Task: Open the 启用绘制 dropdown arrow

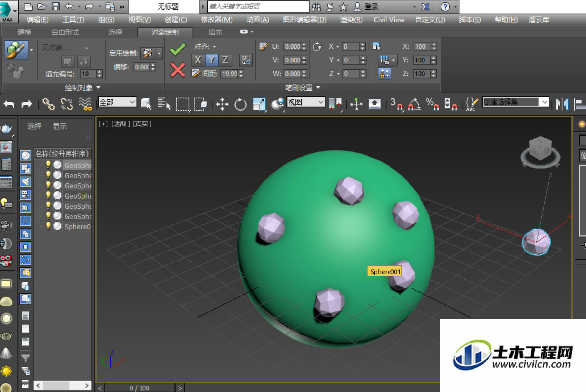Action: pyautogui.click(x=159, y=53)
